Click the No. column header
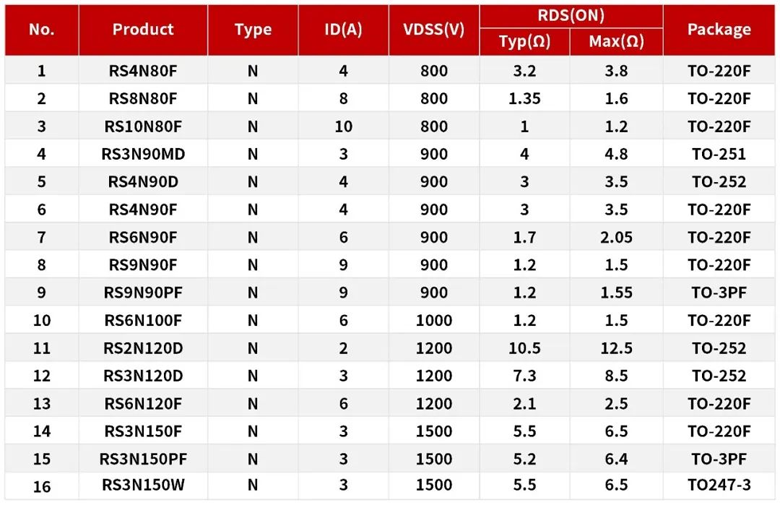Image resolution: width=780 pixels, height=505 pixels. (x=42, y=29)
